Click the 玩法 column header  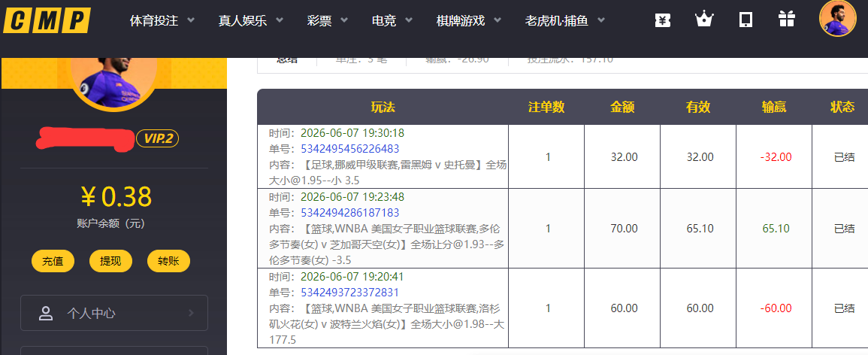pos(383,108)
